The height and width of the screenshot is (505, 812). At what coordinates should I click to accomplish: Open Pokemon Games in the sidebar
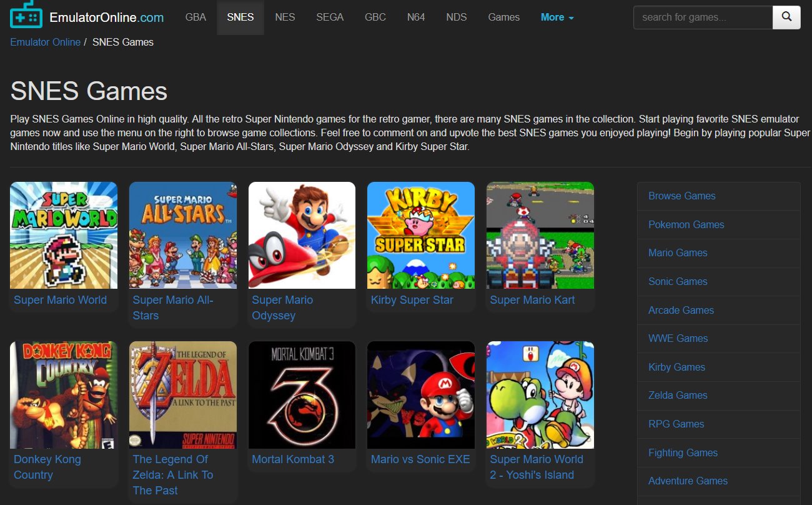point(718,225)
